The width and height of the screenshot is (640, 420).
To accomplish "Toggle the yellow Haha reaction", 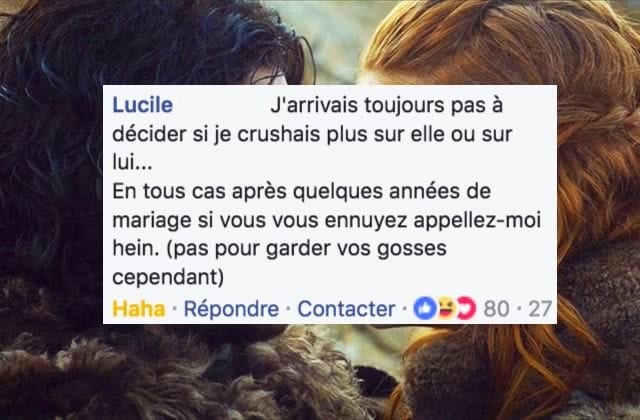I will click(139, 309).
